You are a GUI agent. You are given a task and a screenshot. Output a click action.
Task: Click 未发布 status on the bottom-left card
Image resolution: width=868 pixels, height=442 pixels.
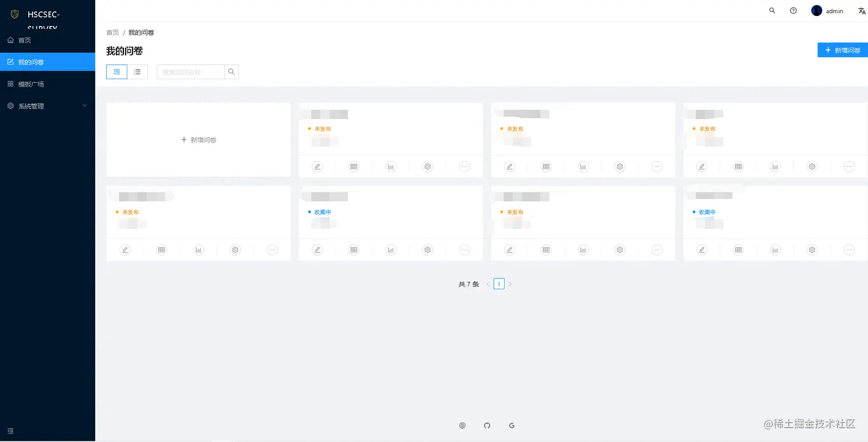(x=130, y=212)
